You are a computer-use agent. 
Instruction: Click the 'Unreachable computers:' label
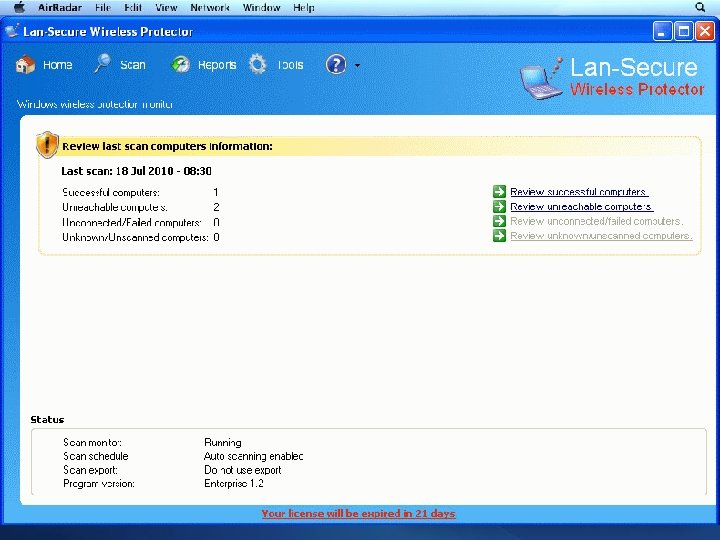point(114,208)
